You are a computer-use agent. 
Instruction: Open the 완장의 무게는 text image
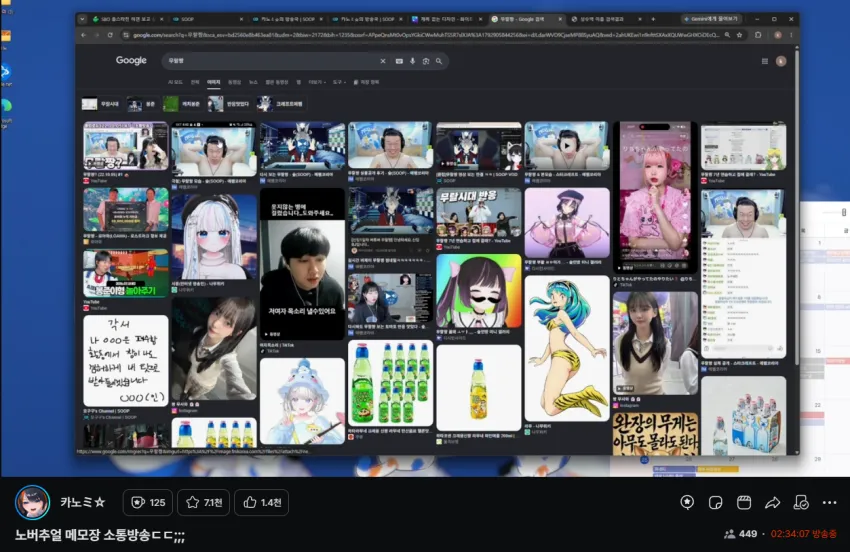click(655, 433)
